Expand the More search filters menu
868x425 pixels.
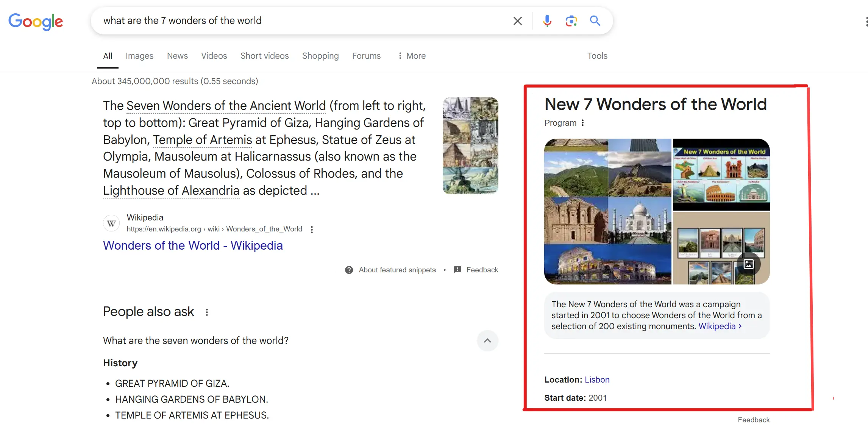pos(412,56)
